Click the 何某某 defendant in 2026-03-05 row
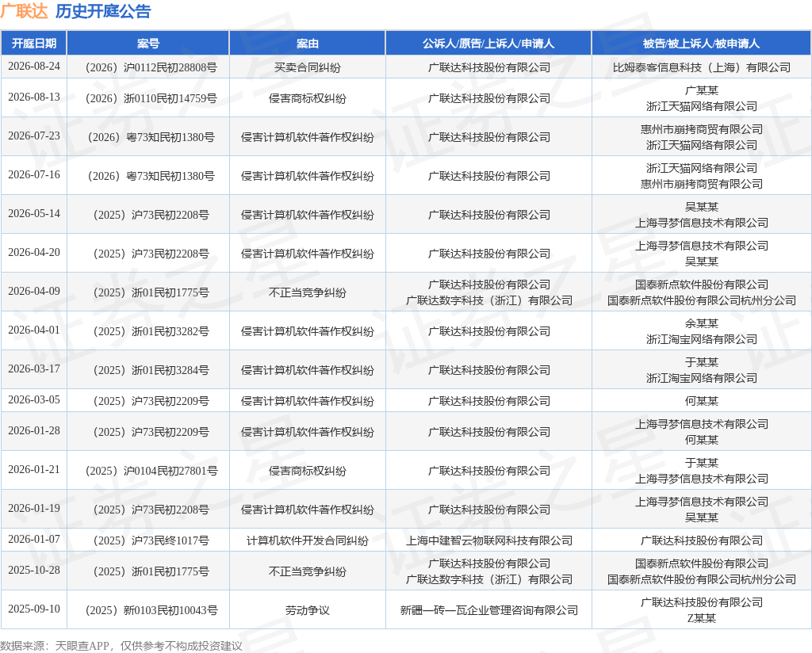 [702, 401]
